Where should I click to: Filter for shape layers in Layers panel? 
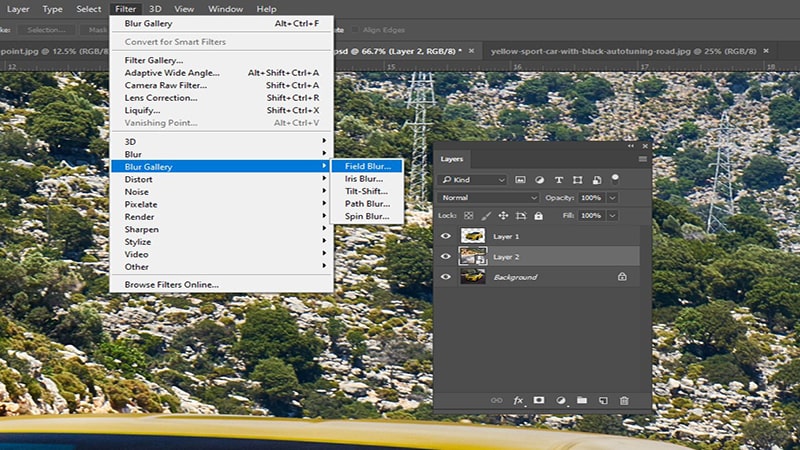578,180
